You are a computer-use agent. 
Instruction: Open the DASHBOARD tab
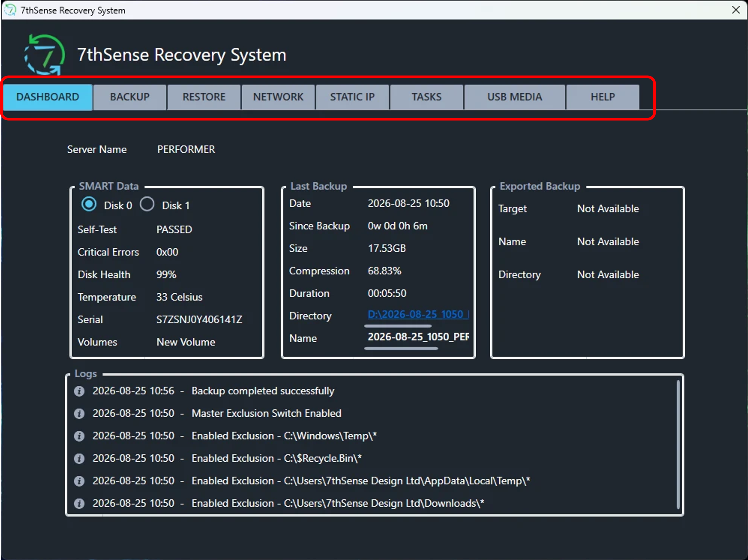pos(47,97)
